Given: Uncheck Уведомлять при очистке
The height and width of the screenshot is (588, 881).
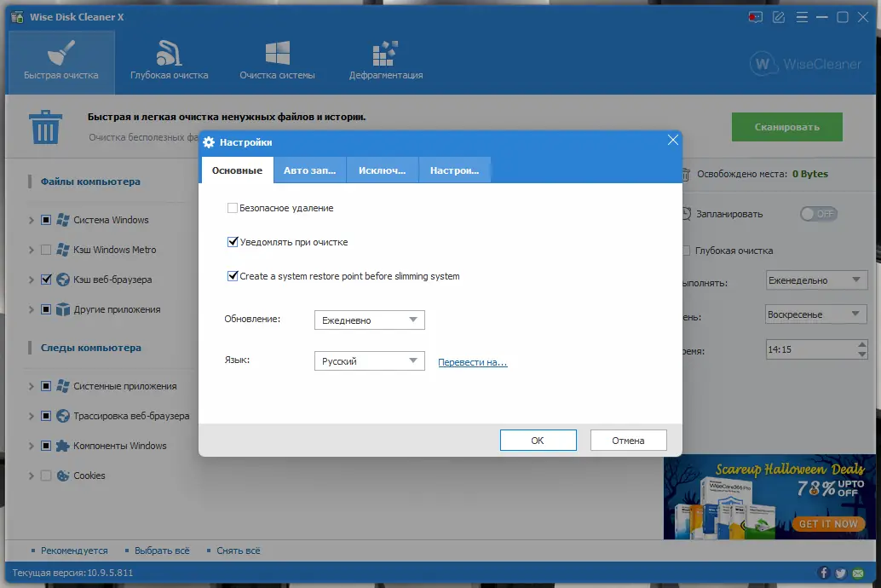Looking at the screenshot, I should tap(232, 242).
